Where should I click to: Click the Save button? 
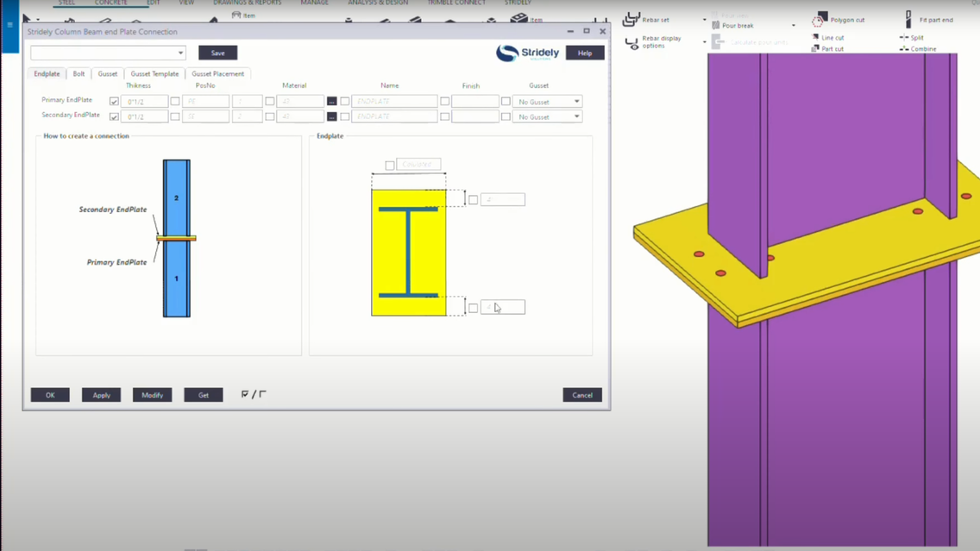tap(217, 53)
